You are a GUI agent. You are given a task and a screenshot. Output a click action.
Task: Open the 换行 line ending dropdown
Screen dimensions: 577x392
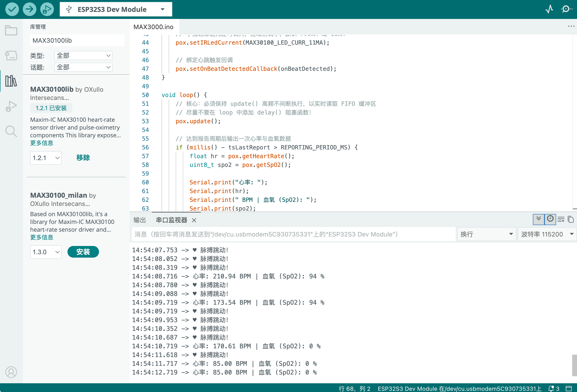(486, 234)
